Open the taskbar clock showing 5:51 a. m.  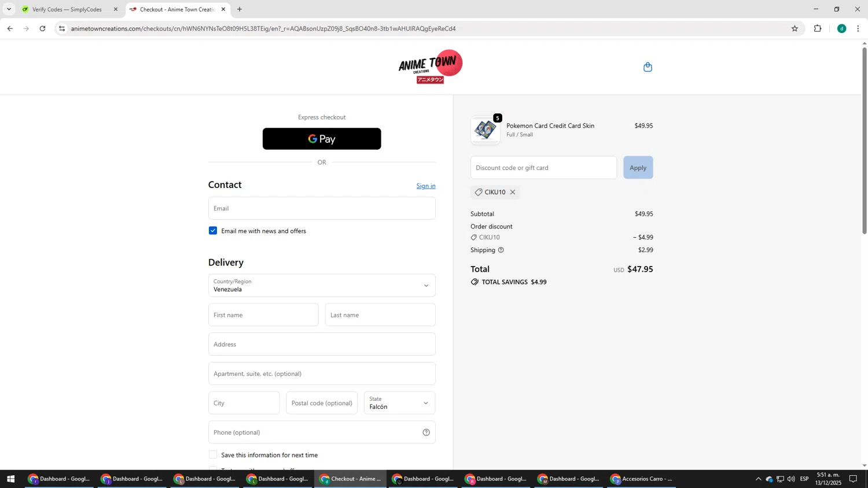[828, 479]
